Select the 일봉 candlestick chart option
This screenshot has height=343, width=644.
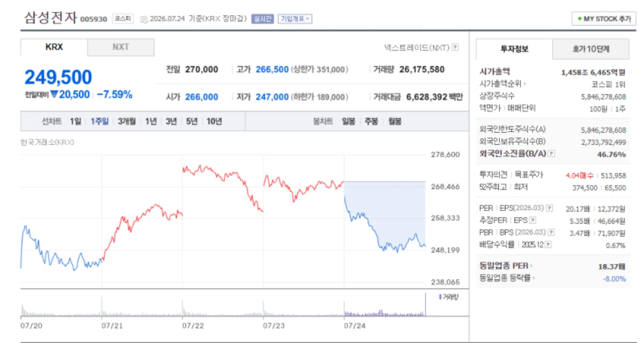[348, 121]
